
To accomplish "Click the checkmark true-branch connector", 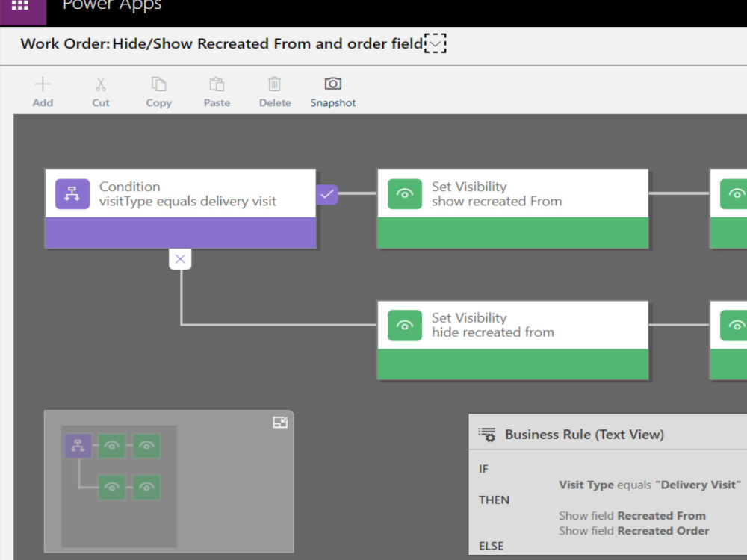I will (x=327, y=194).
